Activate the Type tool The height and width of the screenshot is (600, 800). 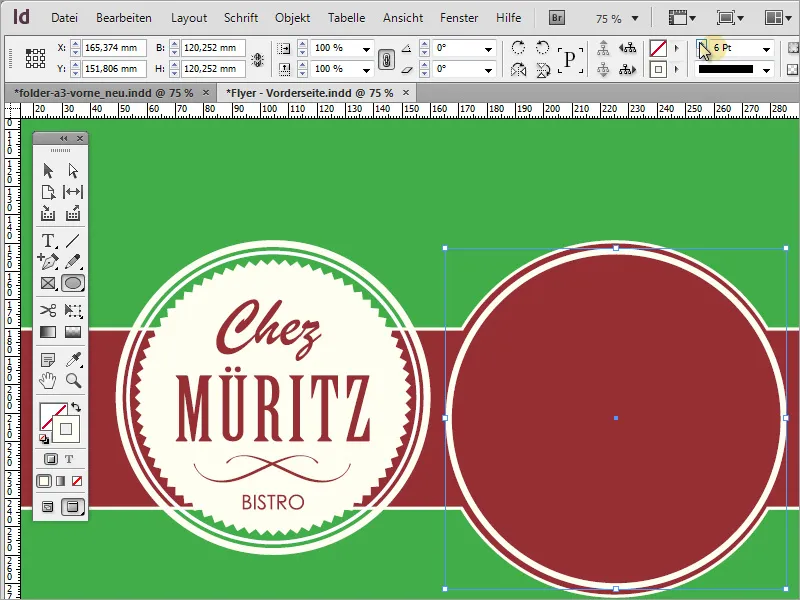pos(48,240)
